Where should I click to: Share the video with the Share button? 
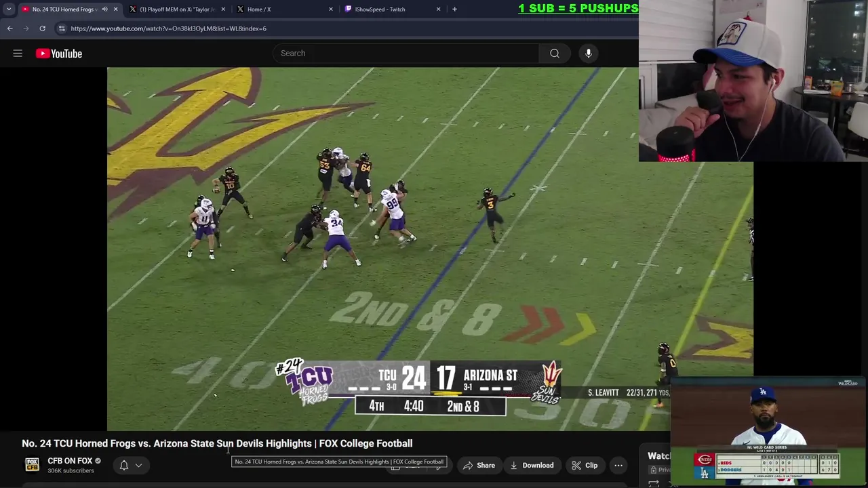point(479,466)
